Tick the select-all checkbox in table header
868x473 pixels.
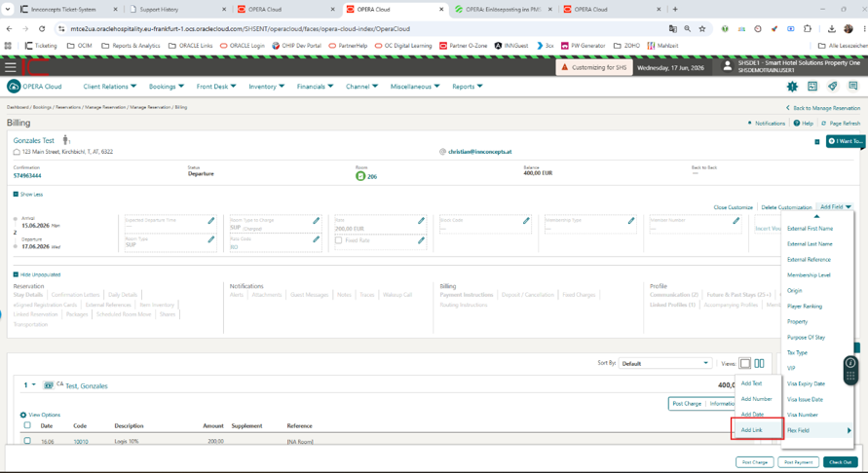click(27, 425)
